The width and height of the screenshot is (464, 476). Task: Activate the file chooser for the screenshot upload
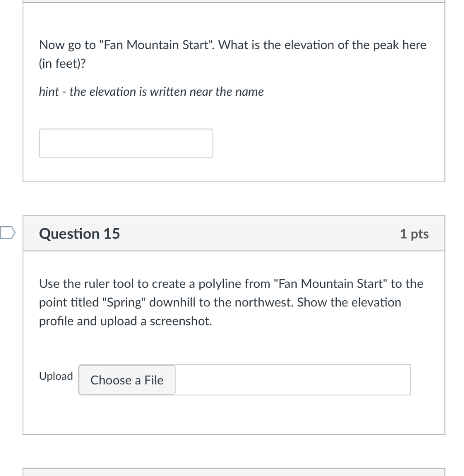(126, 380)
